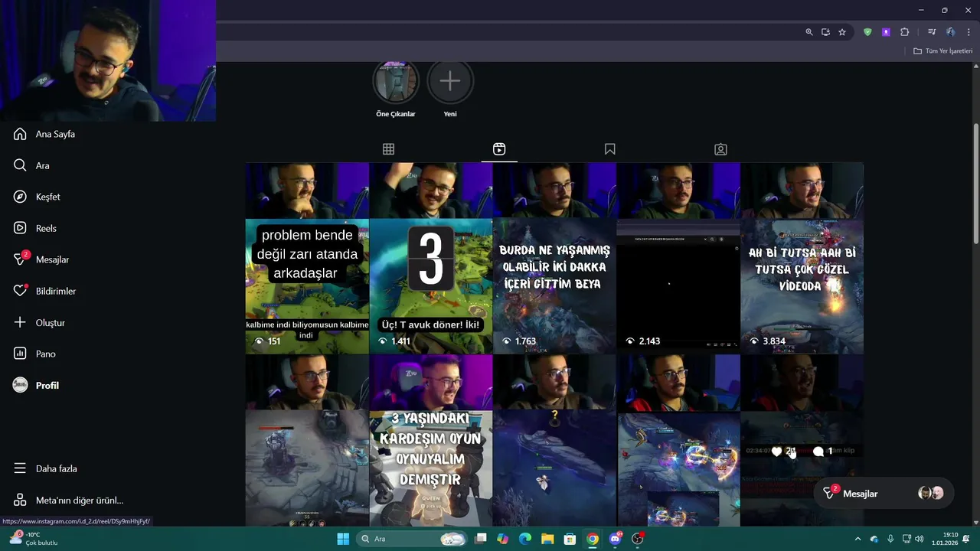Click the microphone tray icon

pyautogui.click(x=891, y=539)
